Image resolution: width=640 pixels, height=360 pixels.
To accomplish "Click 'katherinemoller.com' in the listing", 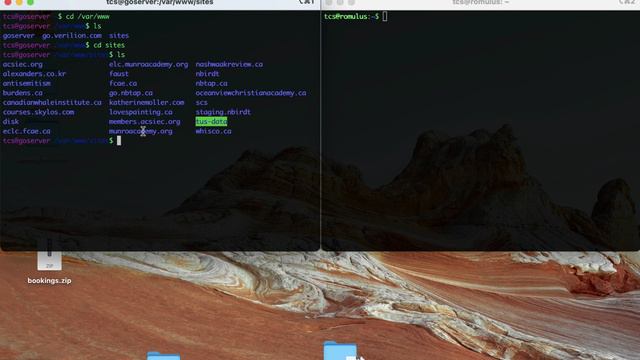I will [147, 102].
